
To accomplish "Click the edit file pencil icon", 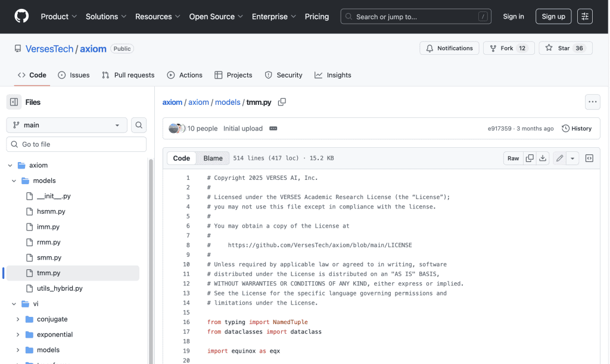I will point(559,158).
